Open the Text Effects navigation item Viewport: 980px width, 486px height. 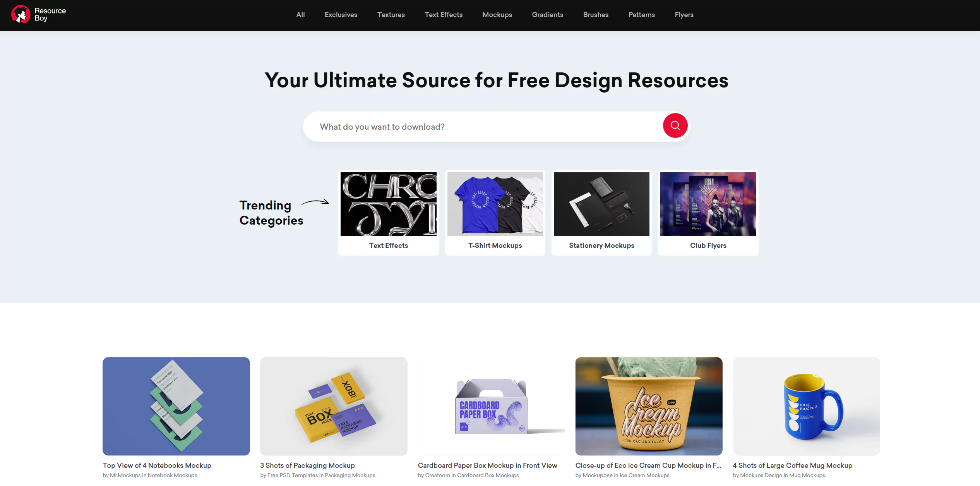pos(444,15)
